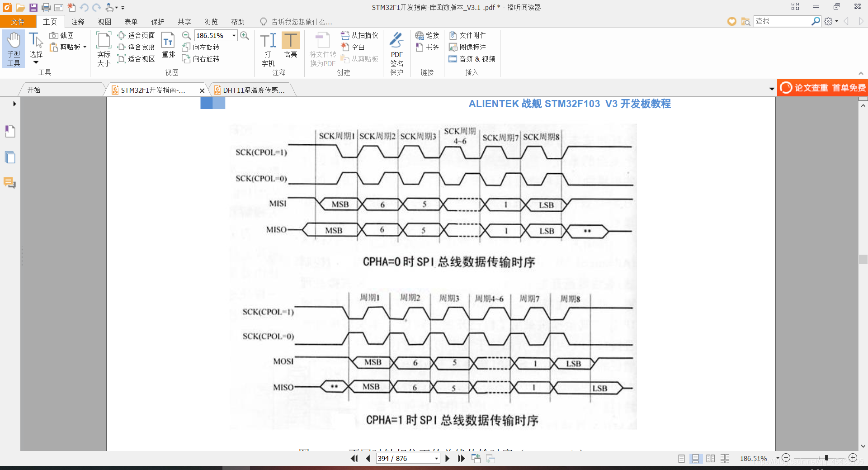868x470 pixels.
Task: Enable single page view mode
Action: coord(682,458)
